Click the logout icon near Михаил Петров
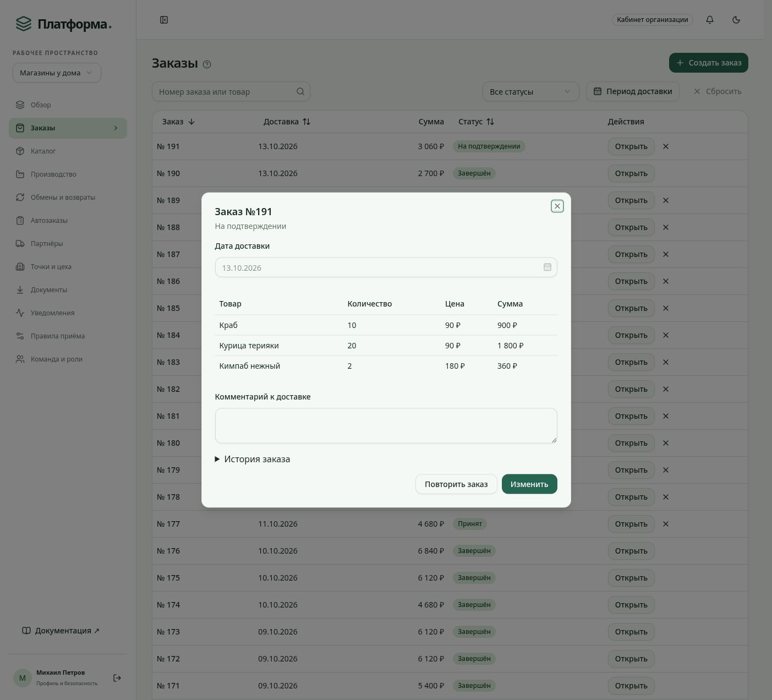 point(117,678)
